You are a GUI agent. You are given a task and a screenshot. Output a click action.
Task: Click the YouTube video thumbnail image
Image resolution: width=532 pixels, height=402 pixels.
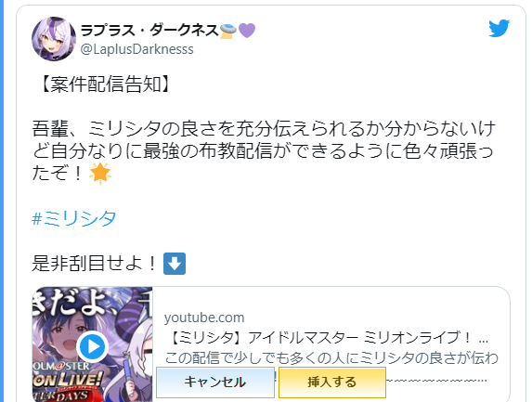pyautogui.click(x=92, y=344)
